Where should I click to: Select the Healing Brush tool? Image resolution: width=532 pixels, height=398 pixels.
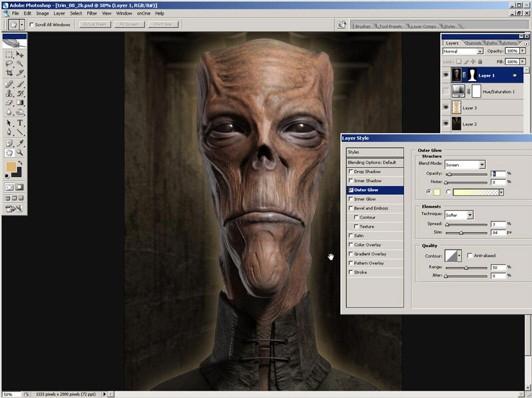9,84
